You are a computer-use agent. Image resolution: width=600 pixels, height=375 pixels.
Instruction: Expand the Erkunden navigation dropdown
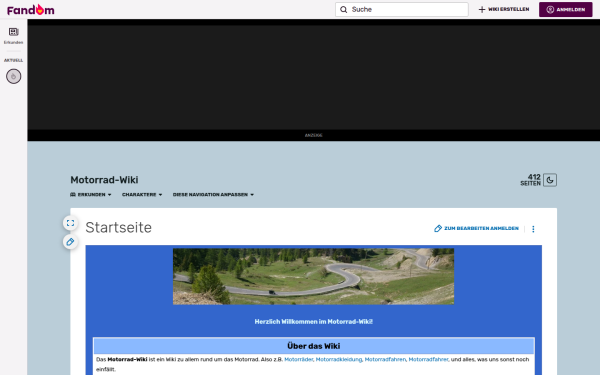pos(91,195)
